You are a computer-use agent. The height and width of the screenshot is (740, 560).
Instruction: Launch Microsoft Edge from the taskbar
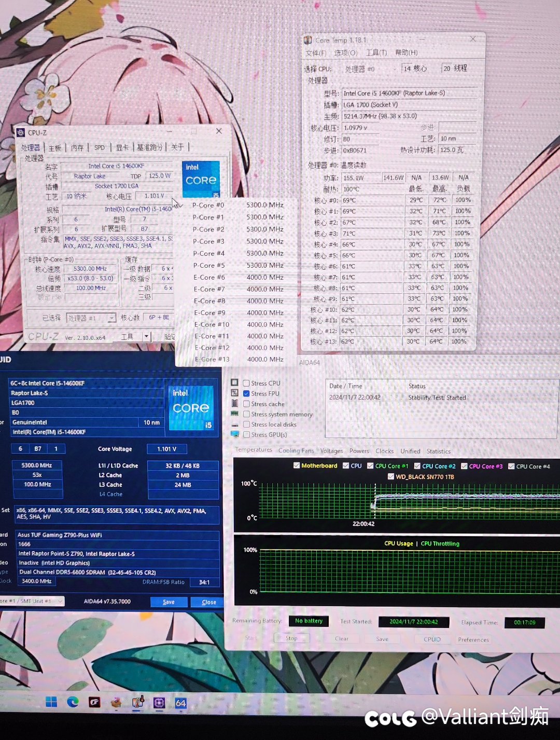pyautogui.click(x=73, y=702)
